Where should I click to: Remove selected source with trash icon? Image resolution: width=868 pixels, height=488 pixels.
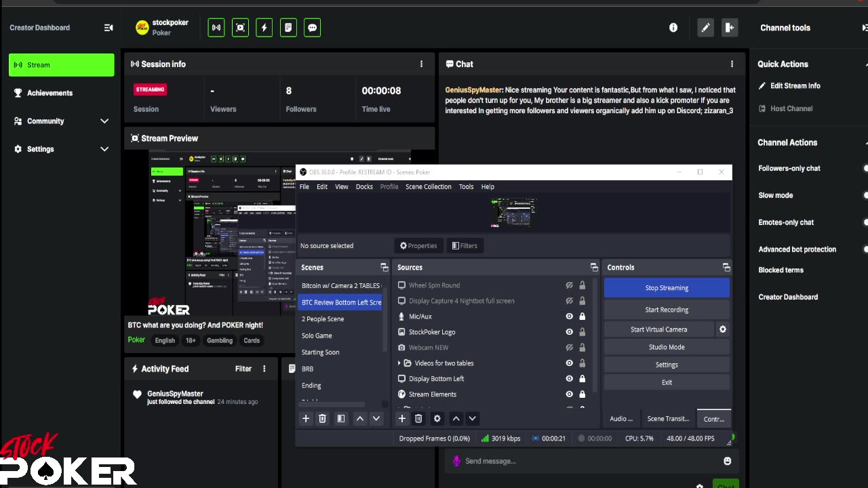[x=418, y=418]
